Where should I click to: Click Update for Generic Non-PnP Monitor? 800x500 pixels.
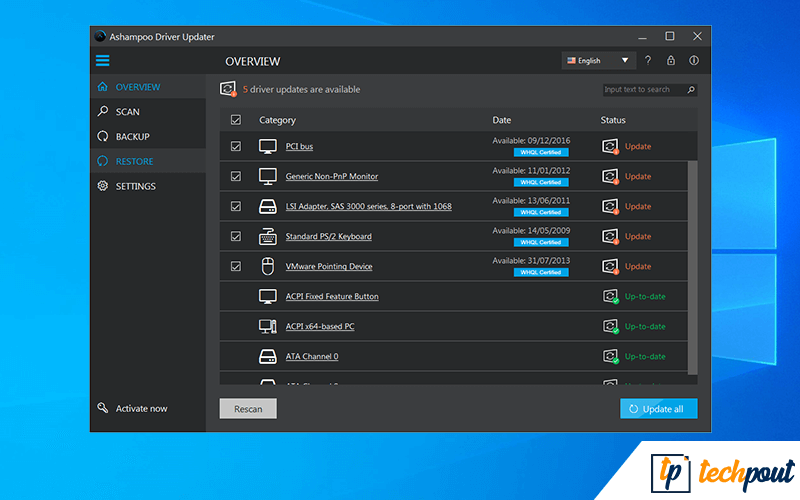click(638, 177)
